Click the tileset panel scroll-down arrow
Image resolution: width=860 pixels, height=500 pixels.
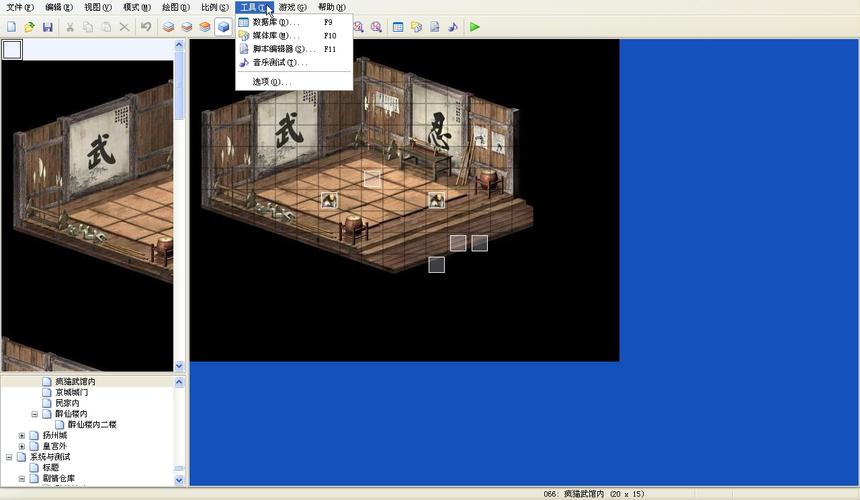[180, 366]
